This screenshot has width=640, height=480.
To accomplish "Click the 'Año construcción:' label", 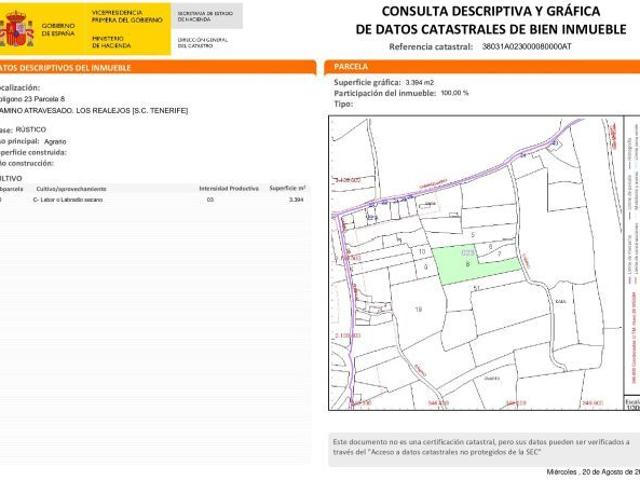I will click(27, 163).
